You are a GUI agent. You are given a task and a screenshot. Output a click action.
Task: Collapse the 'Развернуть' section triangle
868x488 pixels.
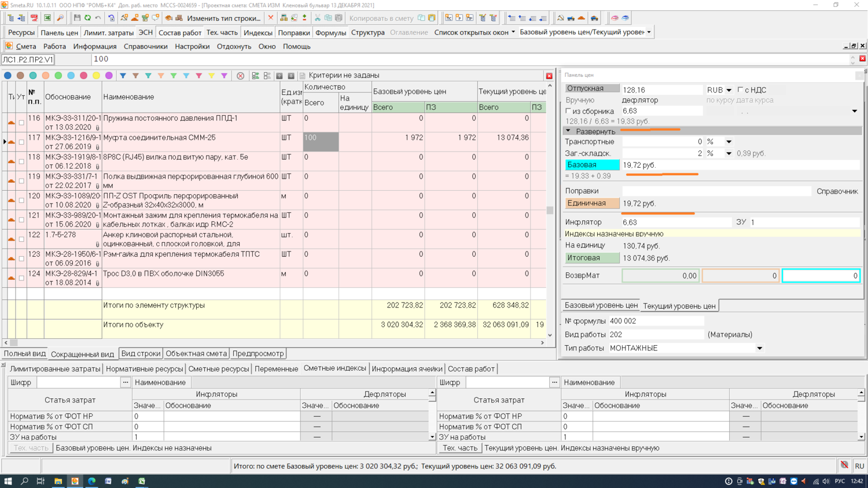click(568, 131)
